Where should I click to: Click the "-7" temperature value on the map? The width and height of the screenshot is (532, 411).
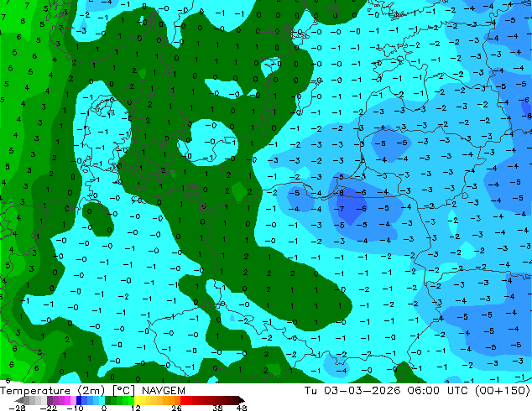pyautogui.click(x=339, y=209)
